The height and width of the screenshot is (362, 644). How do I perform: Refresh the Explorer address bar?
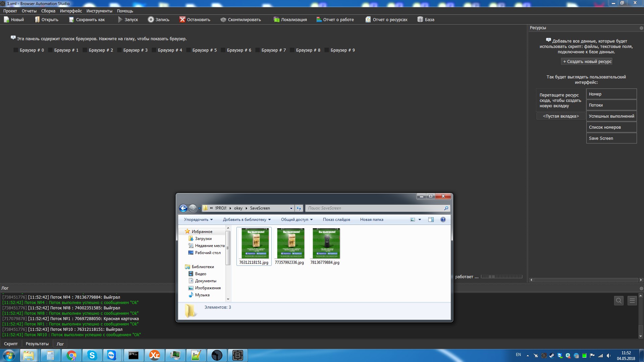(299, 208)
